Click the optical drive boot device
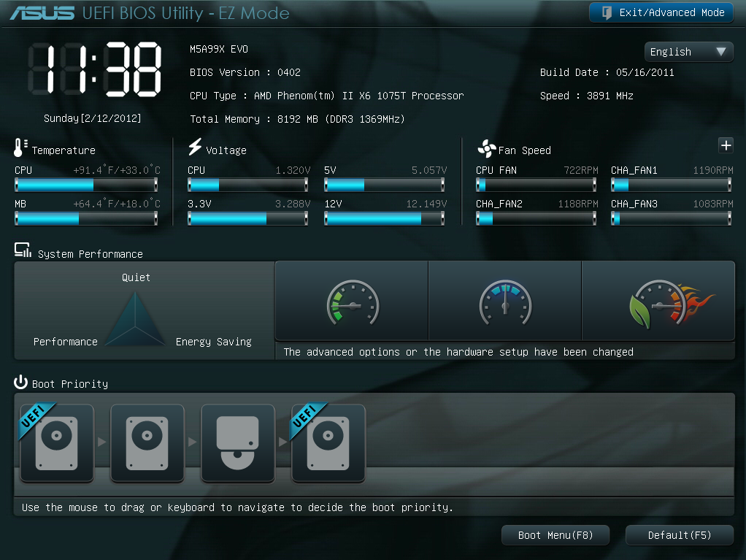This screenshot has width=746, height=560. pos(237,443)
